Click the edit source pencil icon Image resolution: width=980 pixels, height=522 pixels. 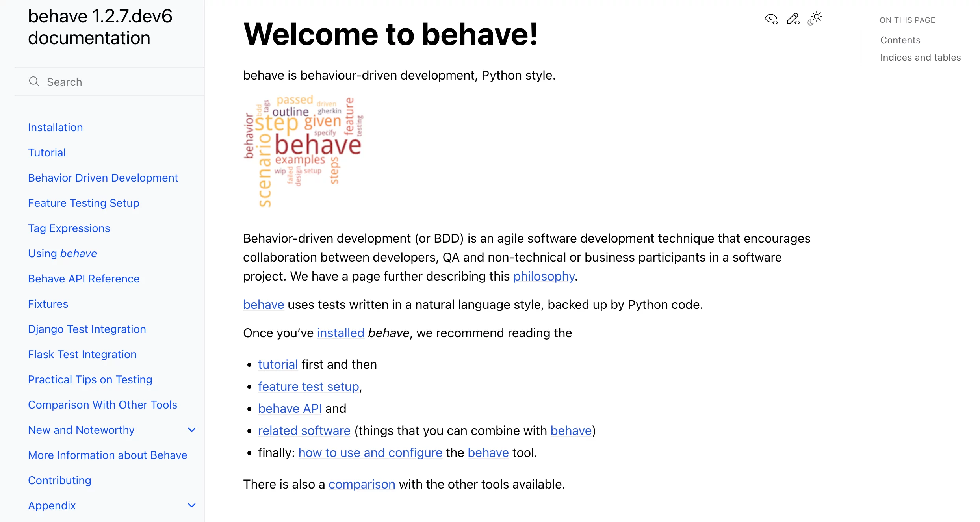click(x=793, y=19)
